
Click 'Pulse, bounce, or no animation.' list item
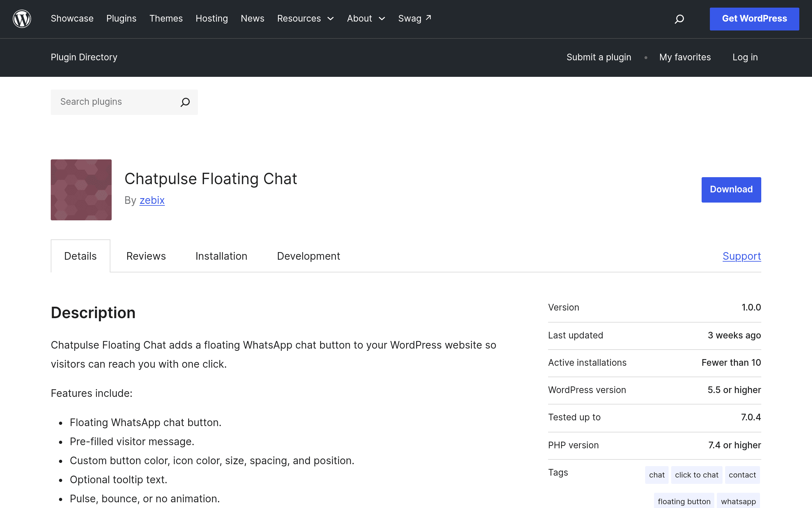[x=145, y=498]
